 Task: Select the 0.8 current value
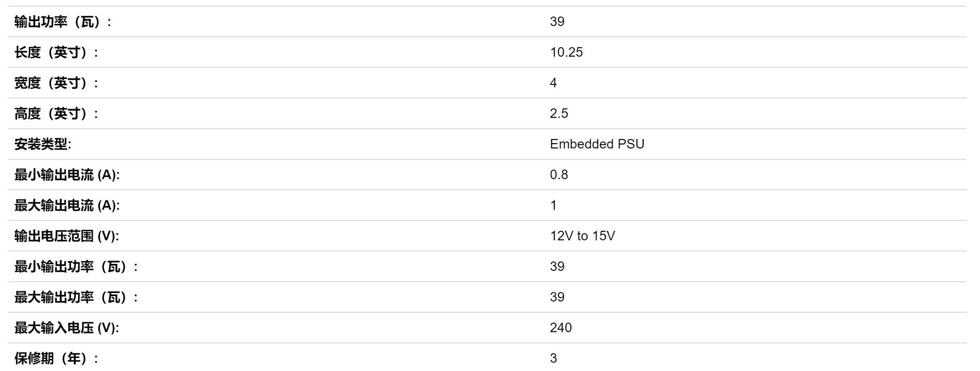(559, 175)
